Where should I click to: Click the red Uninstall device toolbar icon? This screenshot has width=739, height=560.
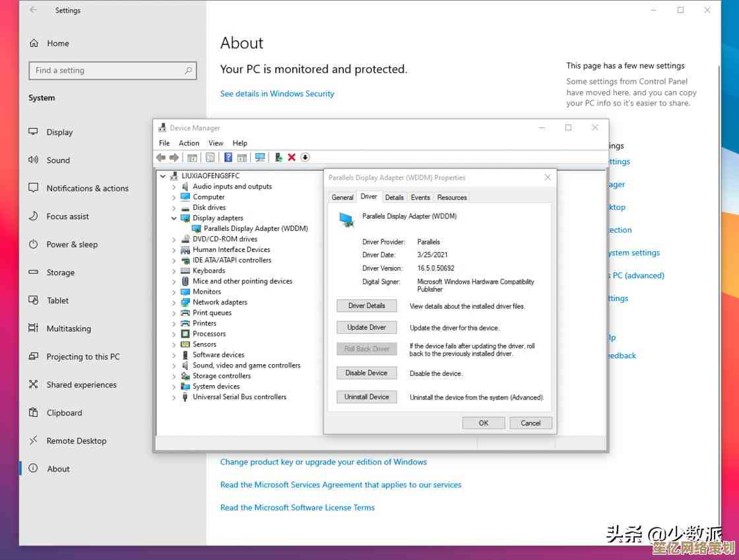(292, 157)
